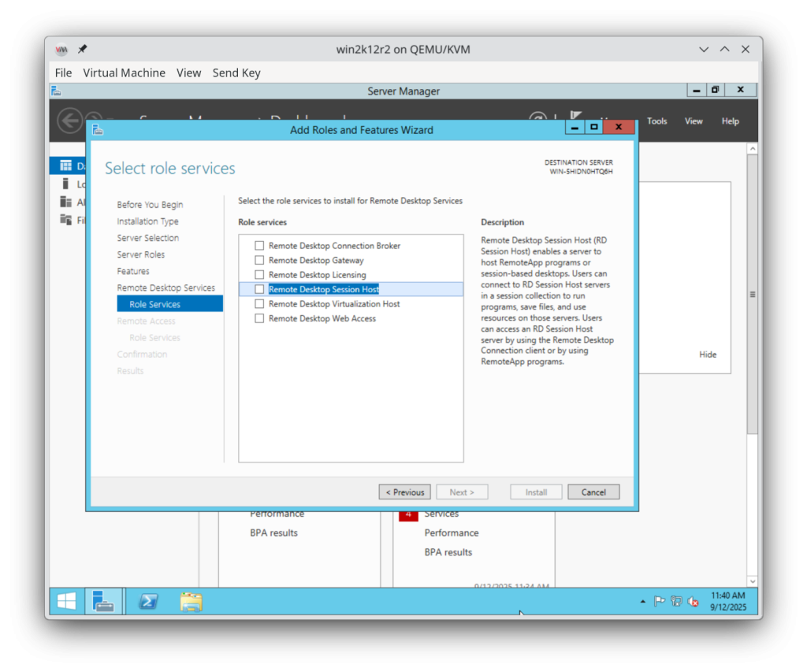Click the network status icon in system tray
This screenshot has width=807, height=672.
pos(675,601)
